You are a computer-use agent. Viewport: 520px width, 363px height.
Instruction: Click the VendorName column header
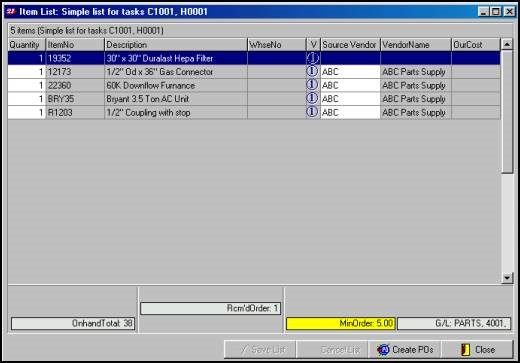[416, 45]
